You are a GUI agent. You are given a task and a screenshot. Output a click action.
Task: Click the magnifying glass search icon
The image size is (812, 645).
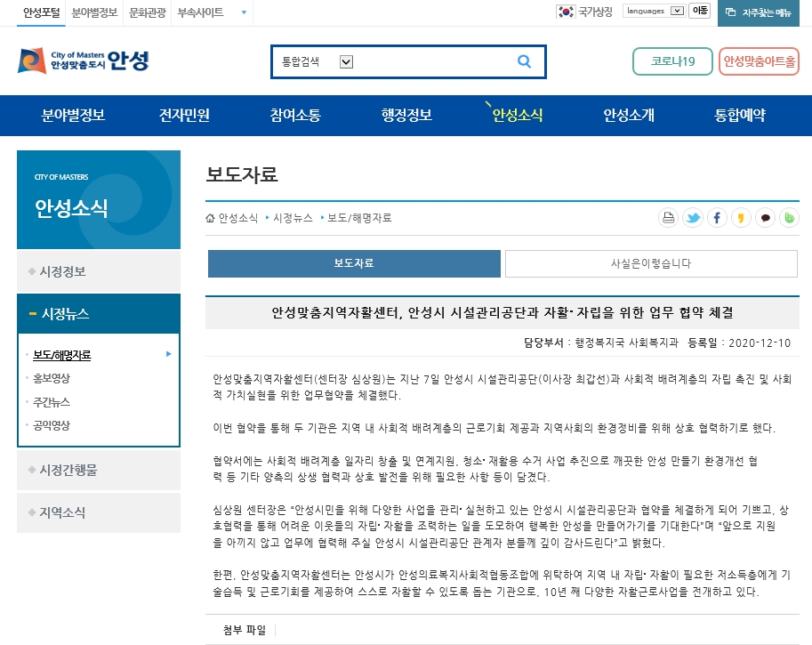point(524,61)
